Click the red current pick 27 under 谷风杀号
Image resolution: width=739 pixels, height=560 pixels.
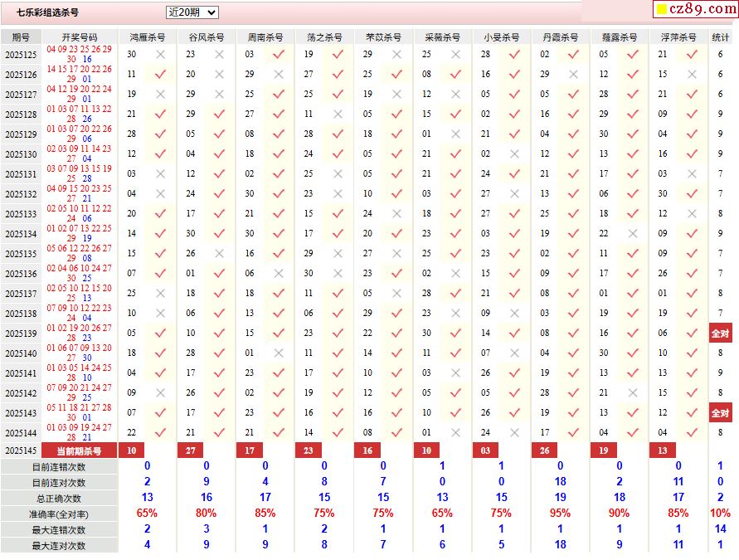coord(190,450)
